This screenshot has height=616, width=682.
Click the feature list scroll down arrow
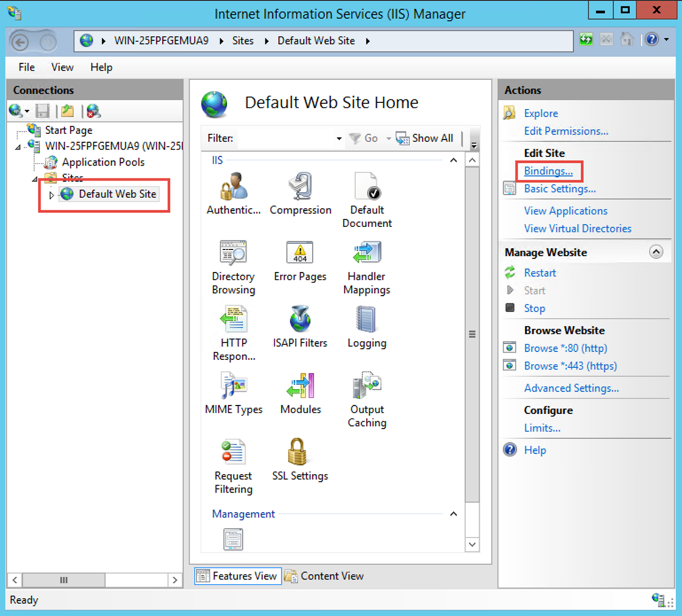472,544
